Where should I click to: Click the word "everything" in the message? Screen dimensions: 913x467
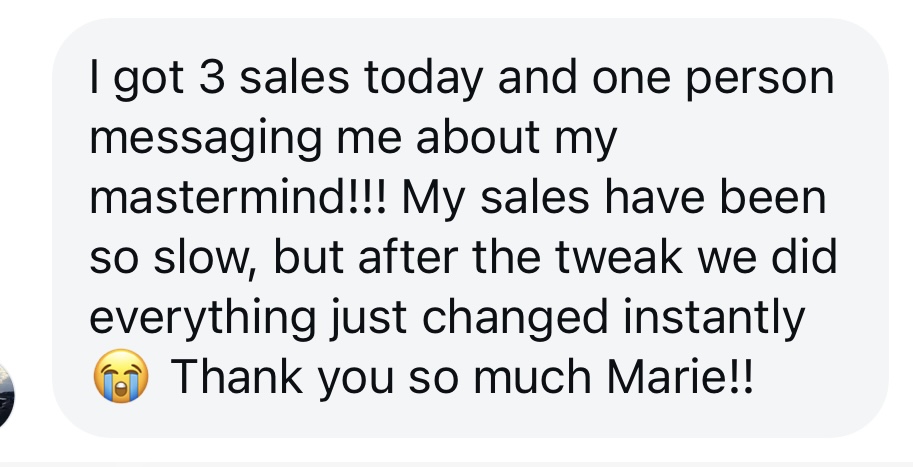click(199, 320)
